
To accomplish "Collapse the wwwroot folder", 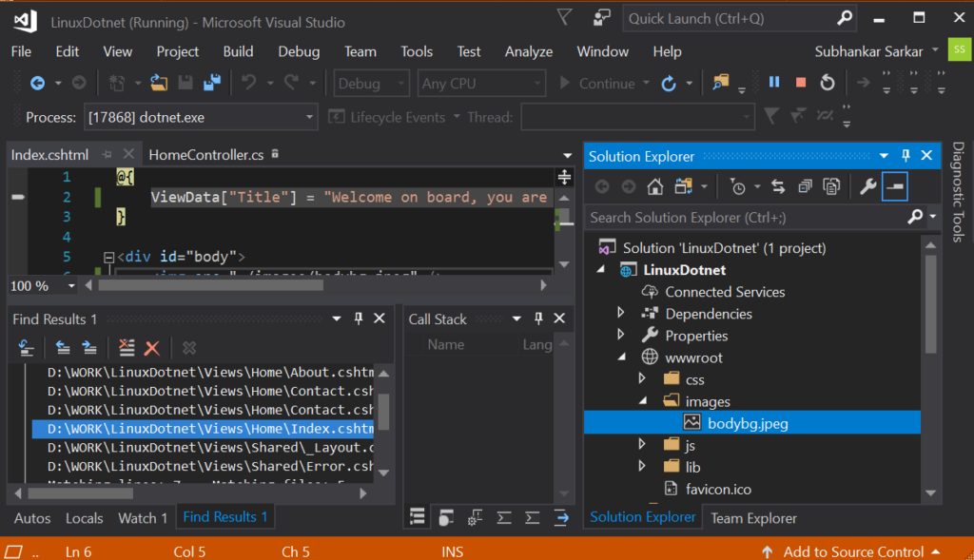I will tap(620, 357).
